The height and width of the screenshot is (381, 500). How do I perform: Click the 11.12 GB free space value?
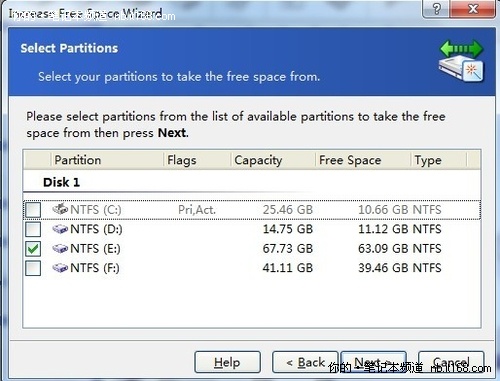click(x=383, y=229)
